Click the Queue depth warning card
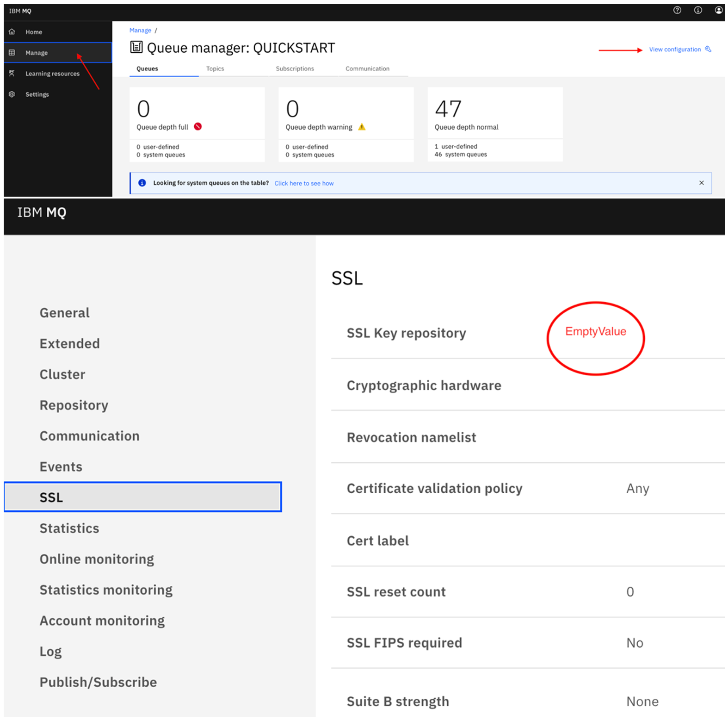Viewport: 728px width, 720px height. click(346, 124)
